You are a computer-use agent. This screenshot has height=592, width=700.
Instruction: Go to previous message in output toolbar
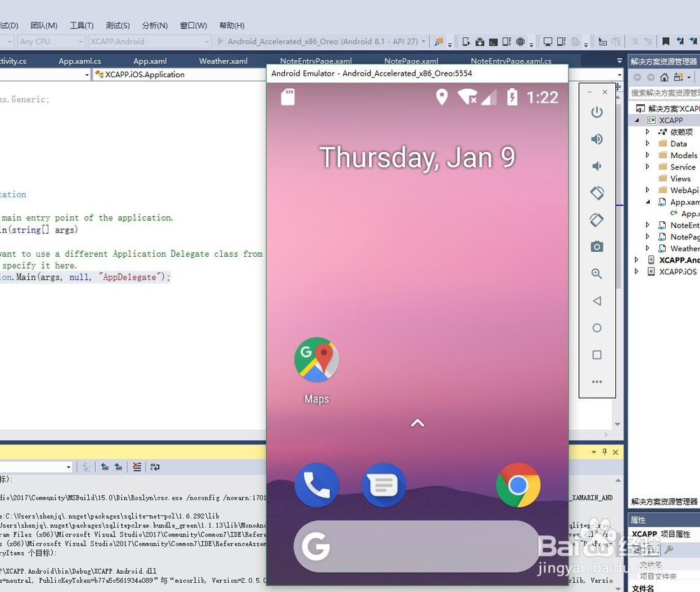coord(105,467)
